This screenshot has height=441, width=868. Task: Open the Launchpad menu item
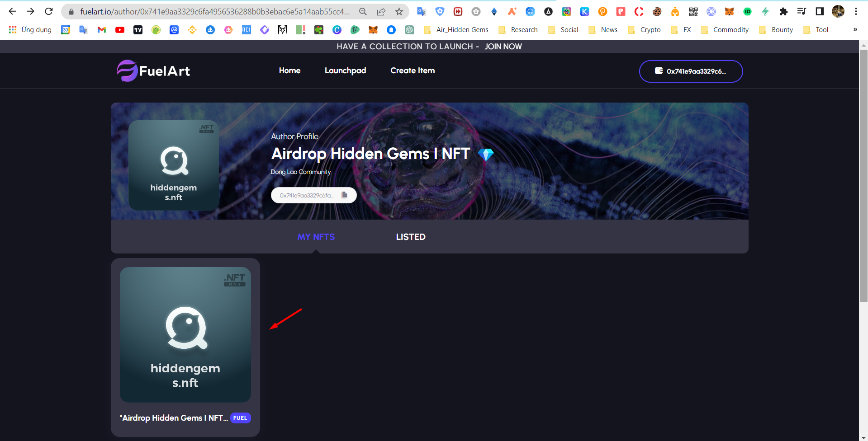(345, 70)
